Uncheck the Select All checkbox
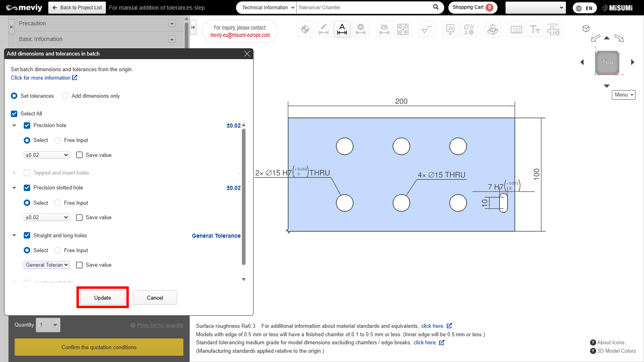Viewport: 644px width, 362px height. coord(14,114)
